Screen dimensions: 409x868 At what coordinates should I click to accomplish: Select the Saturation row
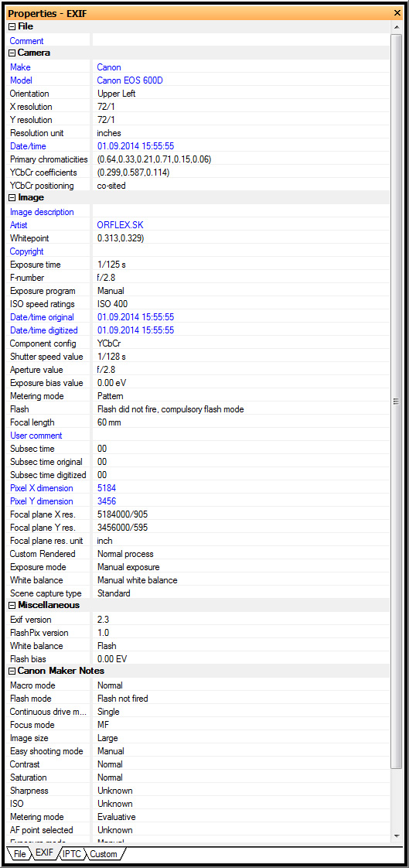click(198, 777)
